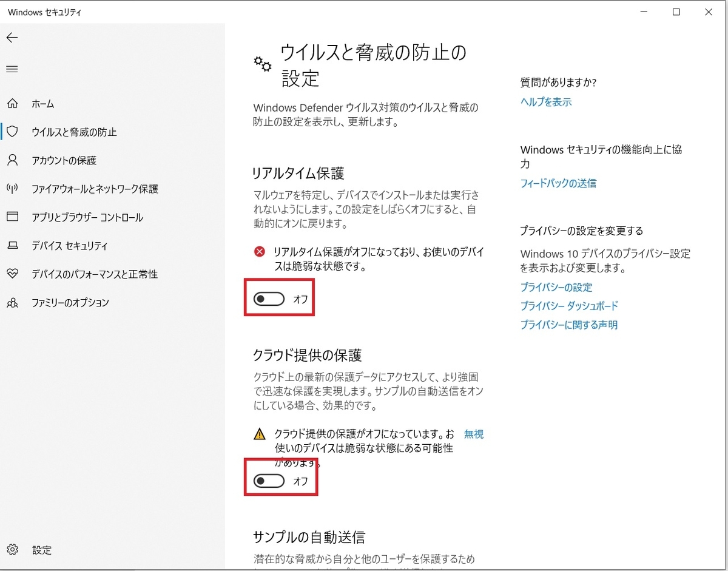The height and width of the screenshot is (571, 728).
Task: Go back using the arrow icon
Action: click(12, 38)
